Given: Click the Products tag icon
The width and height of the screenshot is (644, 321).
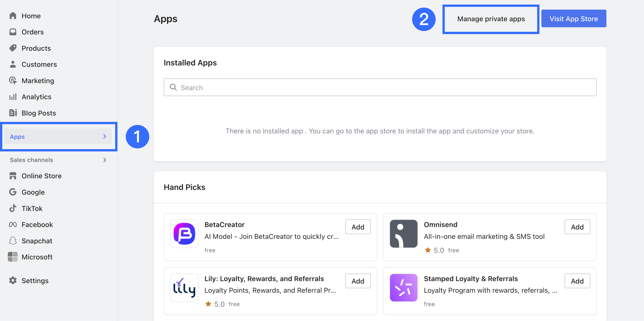Looking at the screenshot, I should pos(13,48).
